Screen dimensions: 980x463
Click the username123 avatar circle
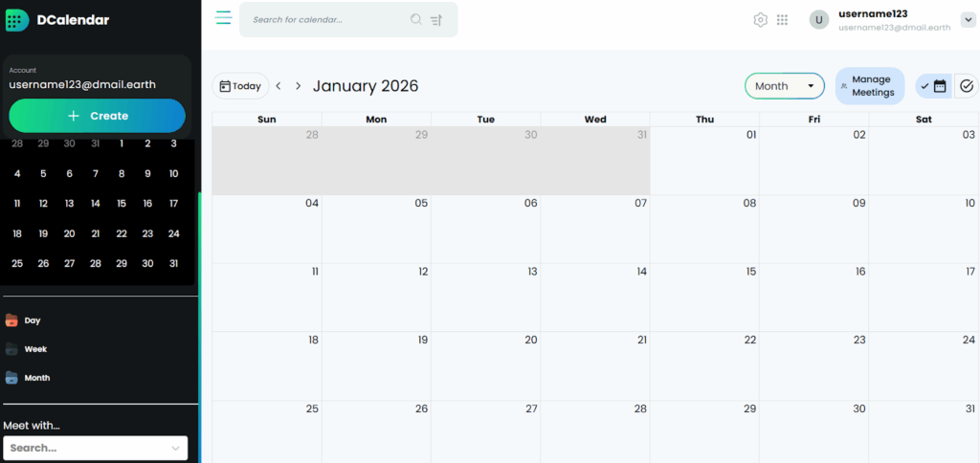point(818,20)
